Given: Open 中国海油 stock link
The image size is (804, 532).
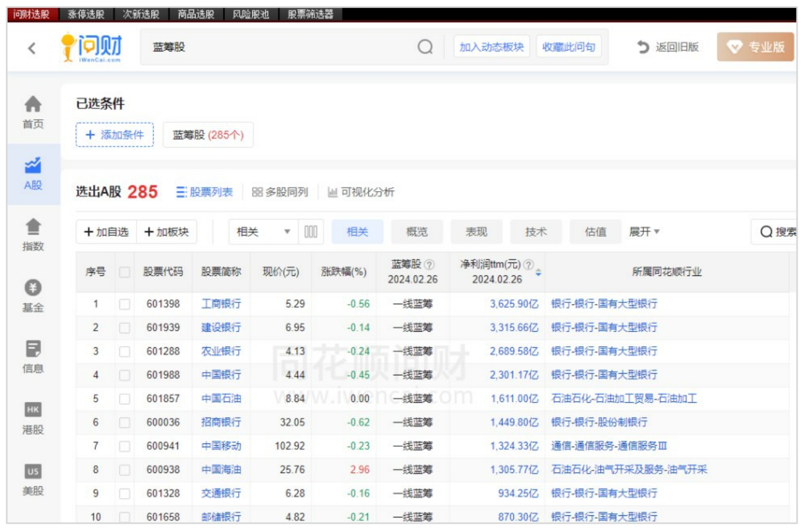Looking at the screenshot, I should pyautogui.click(x=221, y=470).
